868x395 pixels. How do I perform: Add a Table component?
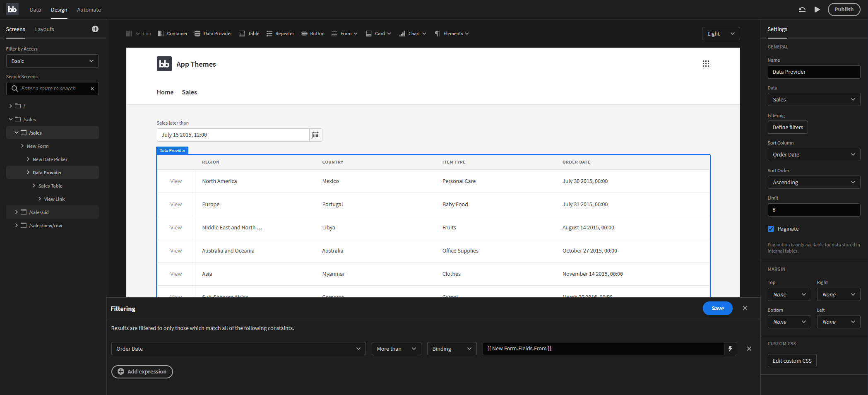coord(249,33)
